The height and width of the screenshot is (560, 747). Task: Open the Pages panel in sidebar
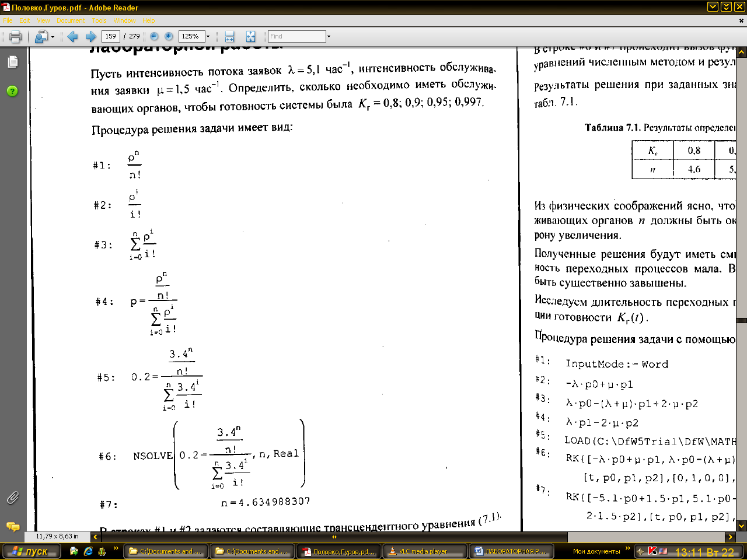(12, 62)
